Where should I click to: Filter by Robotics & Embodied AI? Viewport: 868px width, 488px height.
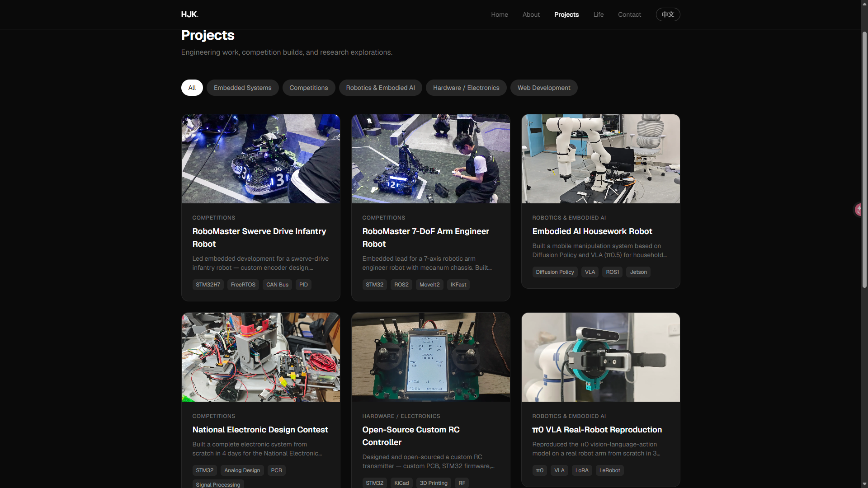tap(380, 88)
